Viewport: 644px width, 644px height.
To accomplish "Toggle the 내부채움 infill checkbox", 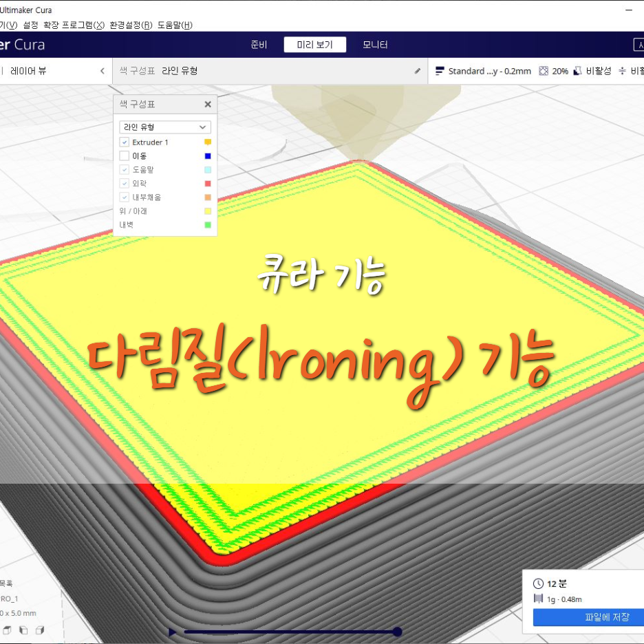I will 124,197.
